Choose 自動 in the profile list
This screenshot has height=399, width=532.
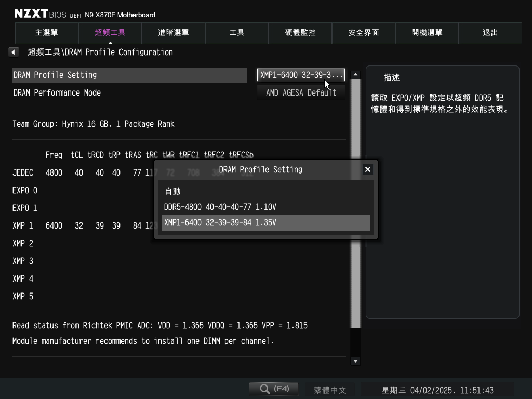point(266,191)
